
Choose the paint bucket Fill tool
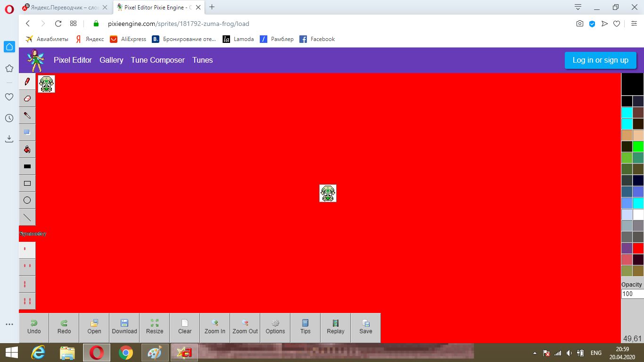tap(27, 149)
